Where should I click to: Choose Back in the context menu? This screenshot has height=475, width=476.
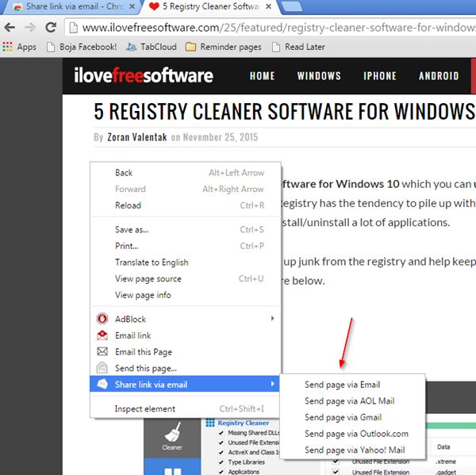185,173
